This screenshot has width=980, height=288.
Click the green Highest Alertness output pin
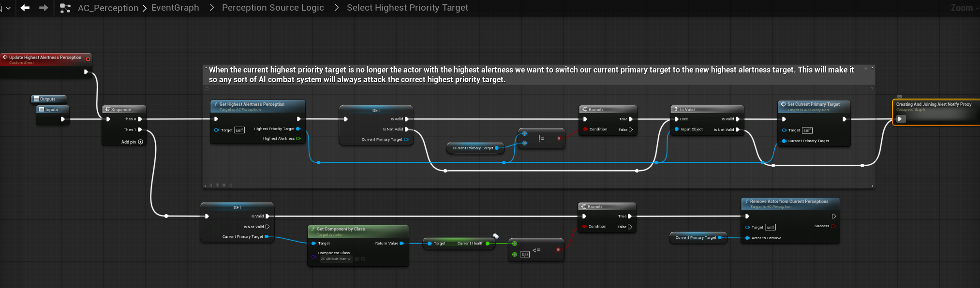pyautogui.click(x=298, y=139)
